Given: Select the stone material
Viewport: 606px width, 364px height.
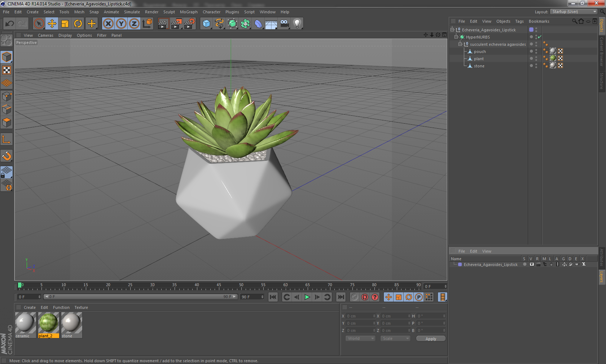Looking at the screenshot, I should [x=71, y=325].
